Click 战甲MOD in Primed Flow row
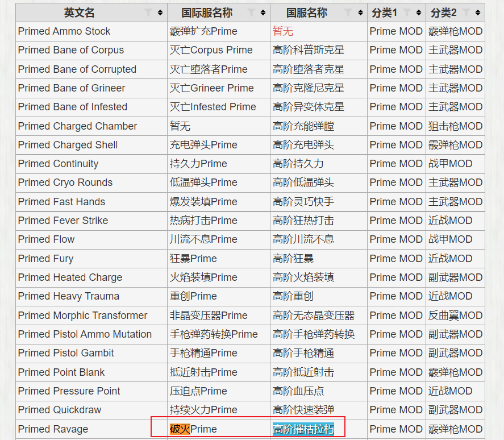The image size is (504, 440). point(455,239)
